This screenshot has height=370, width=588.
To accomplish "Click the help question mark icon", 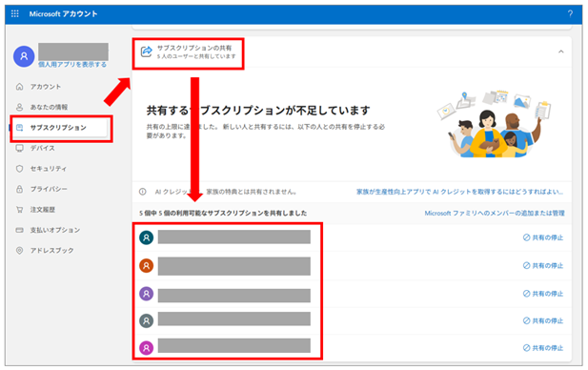I will click(570, 14).
